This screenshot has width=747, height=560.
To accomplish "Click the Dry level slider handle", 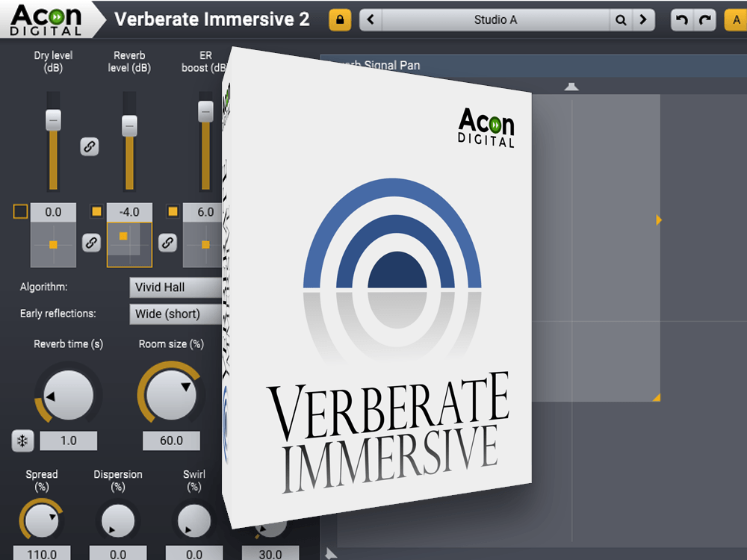I will pos(52,119).
